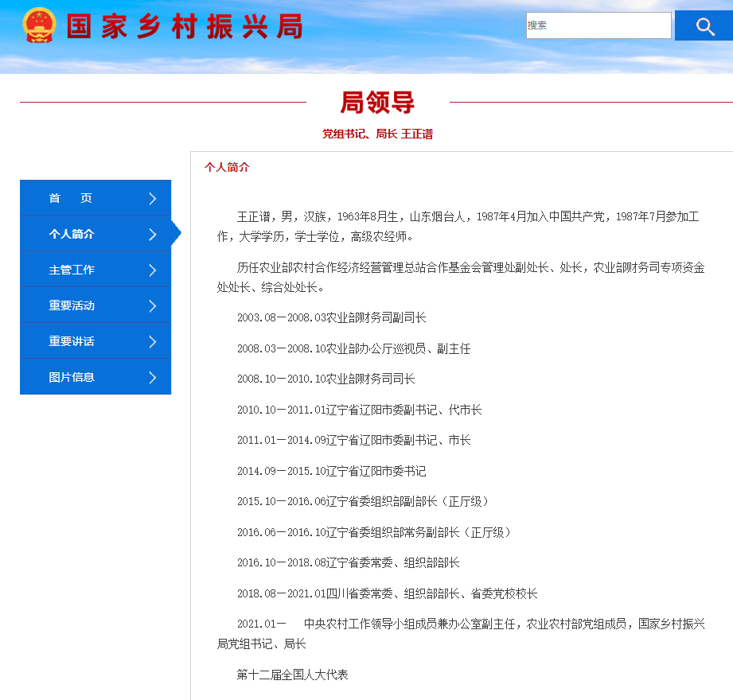Click the line 2011.01—2014.09 辽阳市委副书记、市长
Screen dimensions: 733x700
tap(354, 440)
